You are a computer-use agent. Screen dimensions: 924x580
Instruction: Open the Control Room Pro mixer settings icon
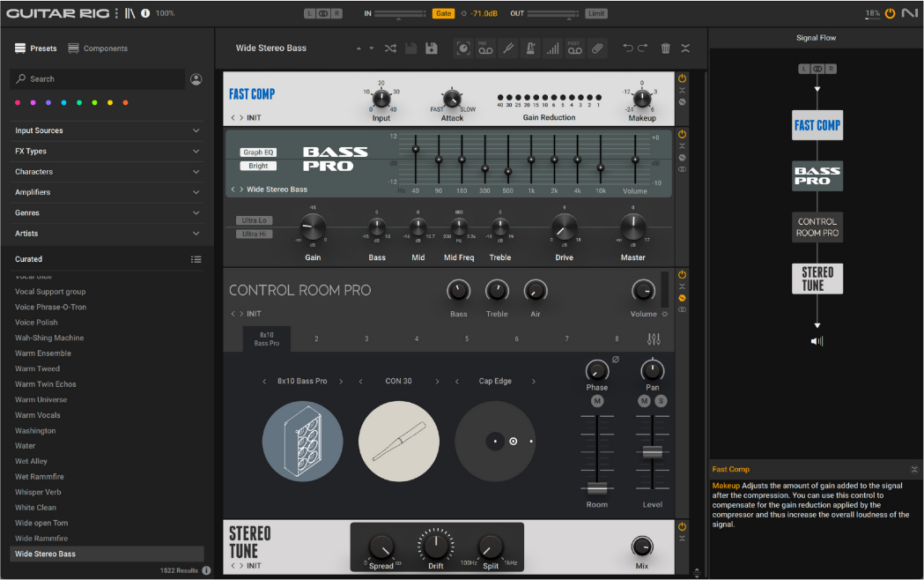(654, 339)
